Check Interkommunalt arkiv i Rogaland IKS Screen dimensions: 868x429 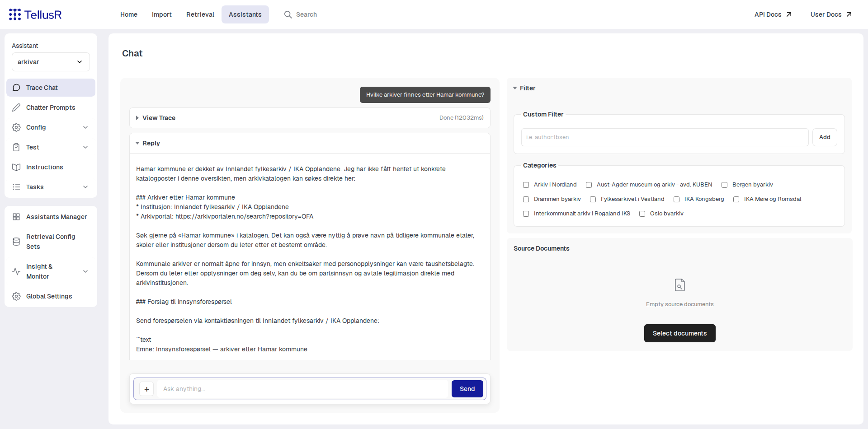(526, 214)
